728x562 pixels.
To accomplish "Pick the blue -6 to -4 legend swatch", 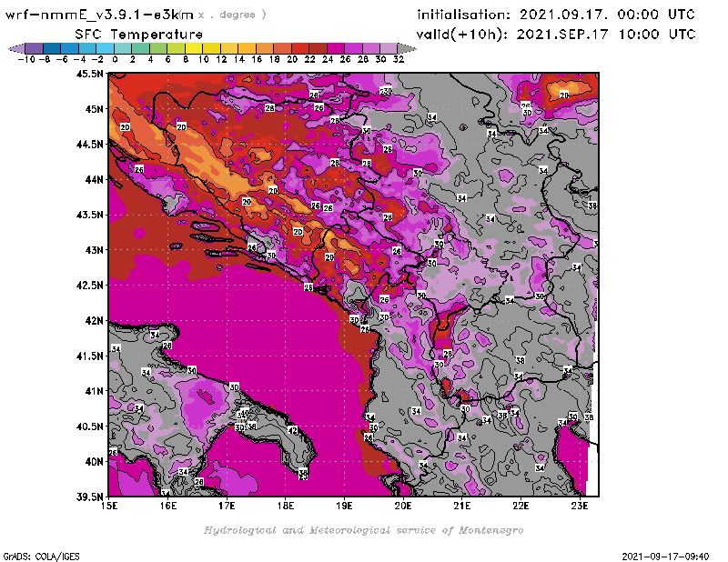I will tap(70, 49).
